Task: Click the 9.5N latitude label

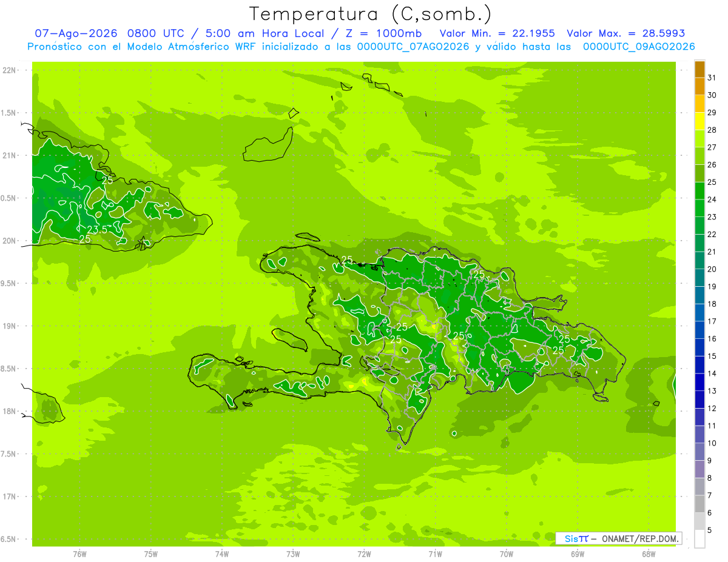Action: pyautogui.click(x=9, y=283)
